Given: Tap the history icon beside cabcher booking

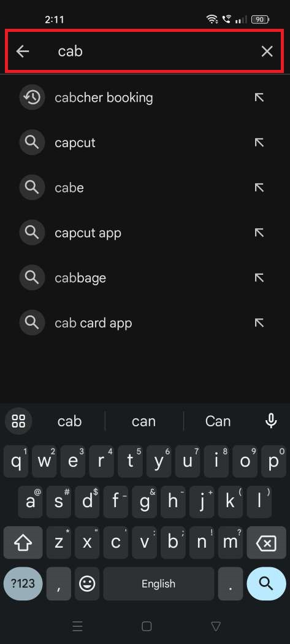Looking at the screenshot, I should coord(32,98).
